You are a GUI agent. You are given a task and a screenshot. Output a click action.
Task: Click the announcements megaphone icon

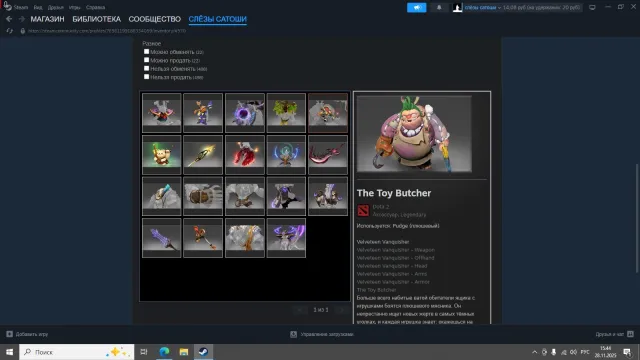(416, 7)
